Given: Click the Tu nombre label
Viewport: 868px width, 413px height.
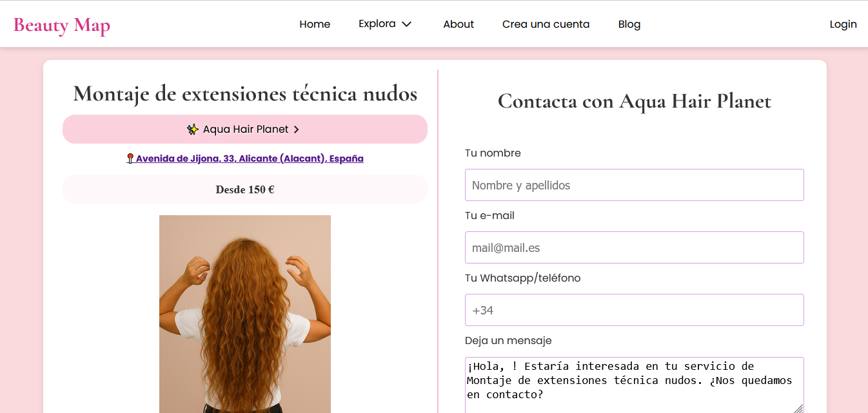Looking at the screenshot, I should 493,153.
